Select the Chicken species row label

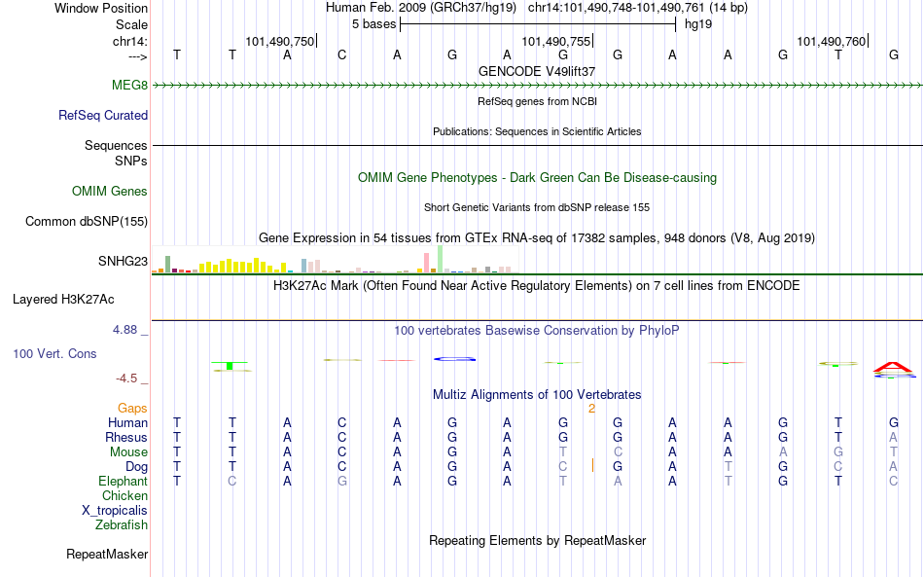pos(124,495)
